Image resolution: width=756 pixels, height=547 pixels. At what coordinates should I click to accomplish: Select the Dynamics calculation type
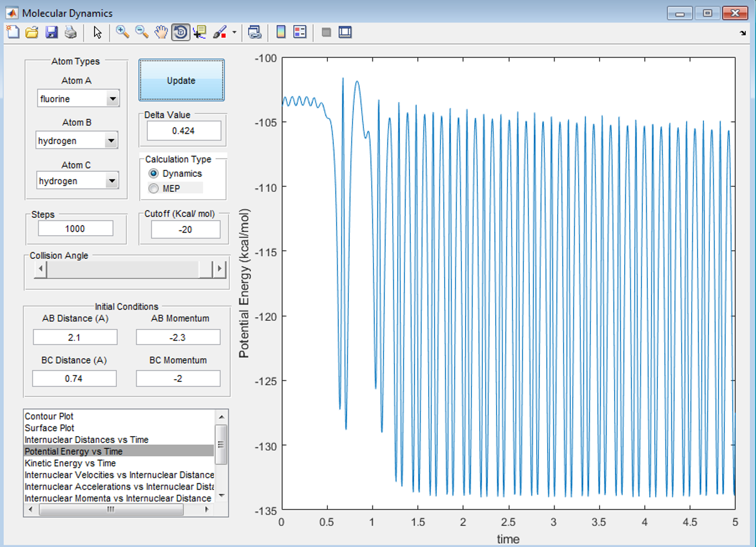pyautogui.click(x=154, y=174)
